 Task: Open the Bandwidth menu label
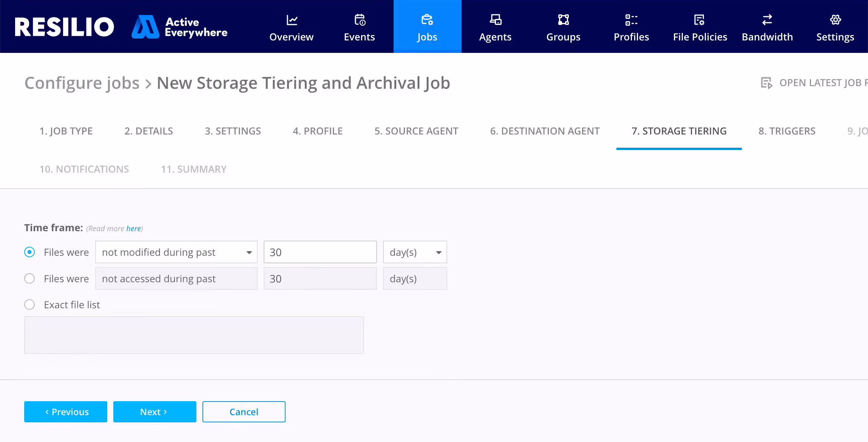[x=767, y=37]
